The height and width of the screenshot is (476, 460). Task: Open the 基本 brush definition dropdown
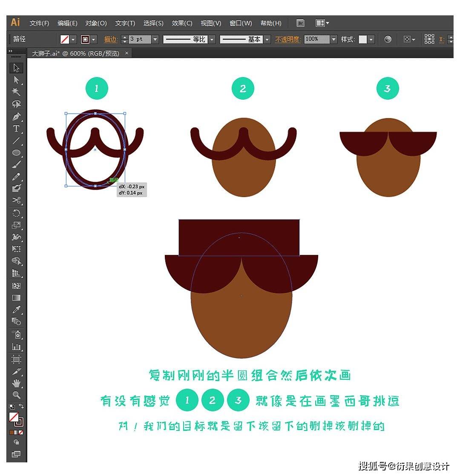pos(267,39)
